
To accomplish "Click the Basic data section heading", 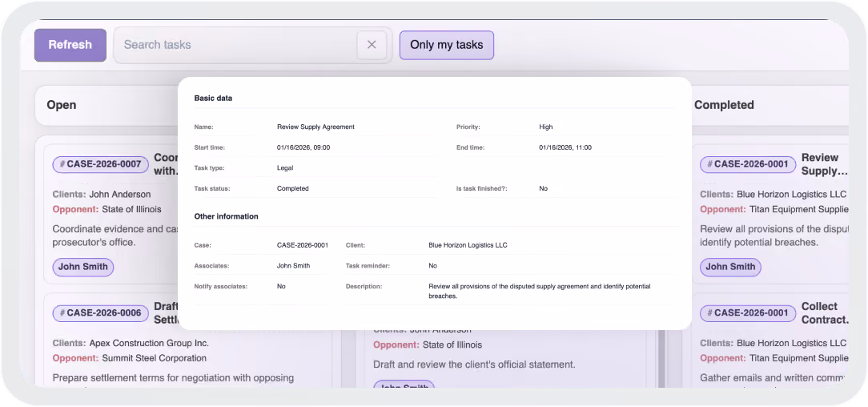I will point(213,98).
